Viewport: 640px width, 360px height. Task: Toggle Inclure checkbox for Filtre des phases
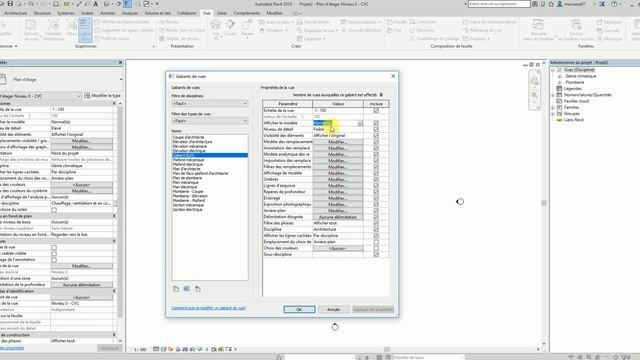coord(376,223)
